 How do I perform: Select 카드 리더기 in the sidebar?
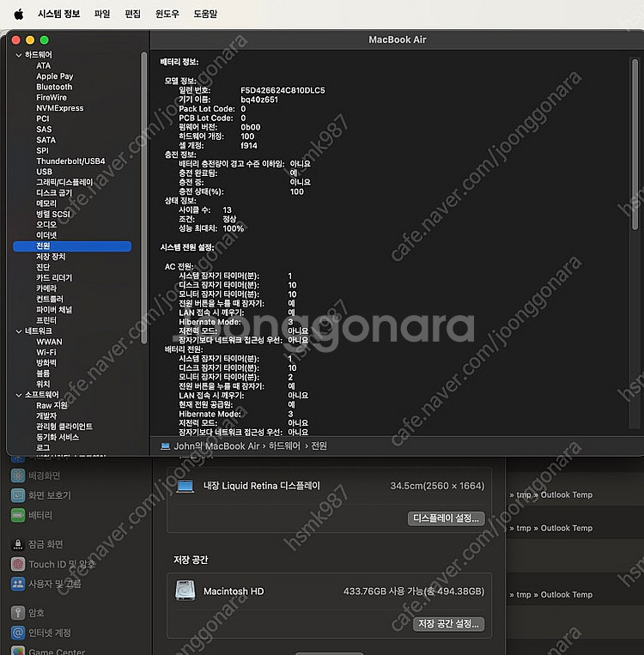[x=54, y=278]
